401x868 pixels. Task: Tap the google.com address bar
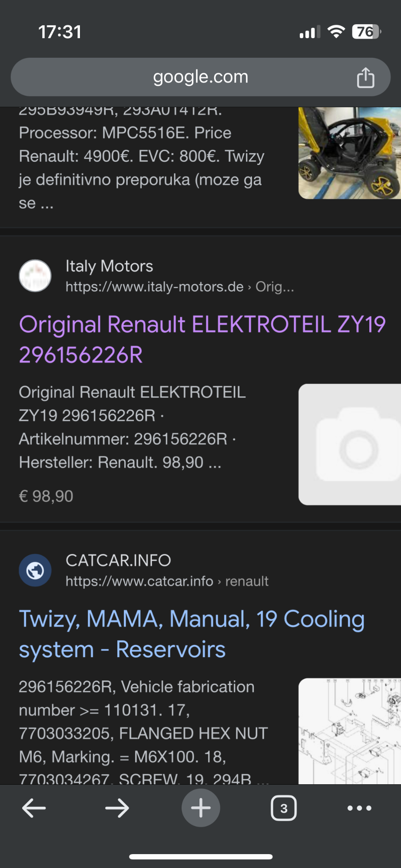pos(200,77)
